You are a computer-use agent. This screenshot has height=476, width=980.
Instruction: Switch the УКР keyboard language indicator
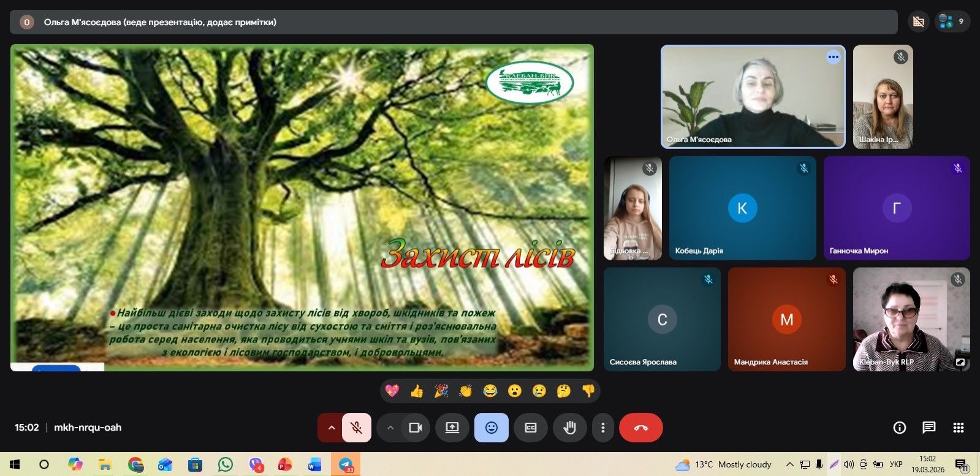[x=896, y=464]
